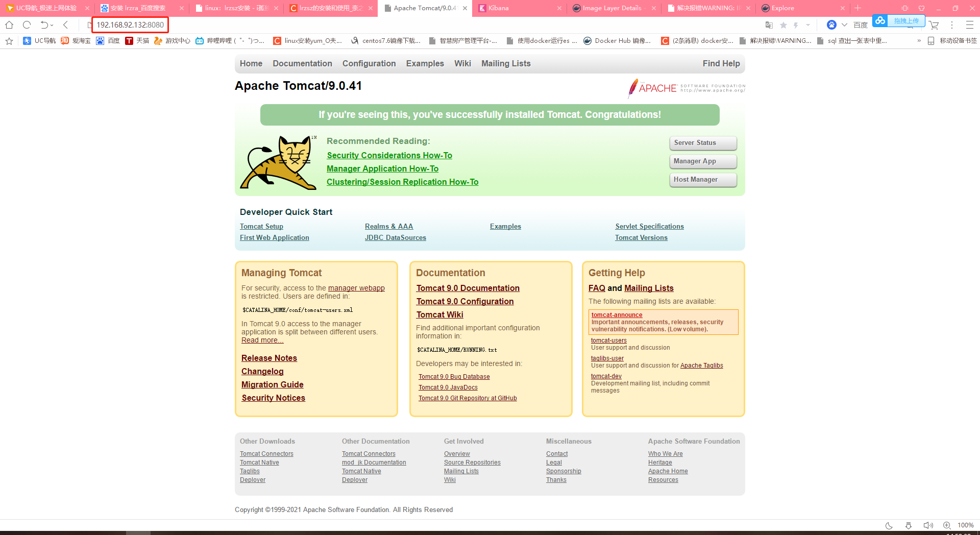
Task: Open the tomcat-dev mailing list link
Action: [606, 376]
